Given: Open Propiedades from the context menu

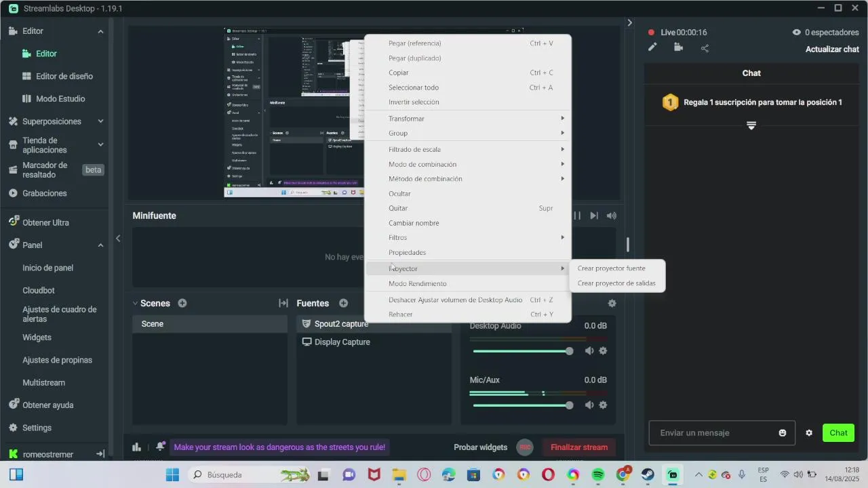Looking at the screenshot, I should coord(468,252).
